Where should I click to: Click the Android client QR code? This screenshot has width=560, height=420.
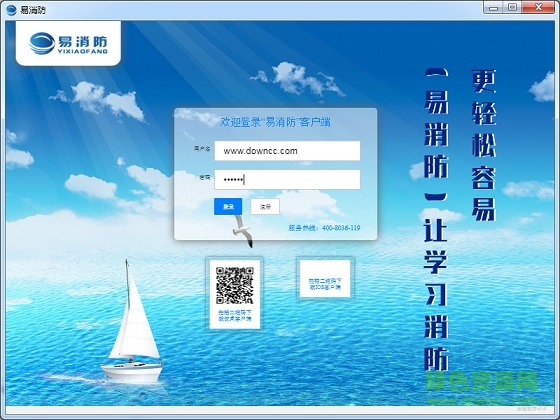(x=235, y=285)
